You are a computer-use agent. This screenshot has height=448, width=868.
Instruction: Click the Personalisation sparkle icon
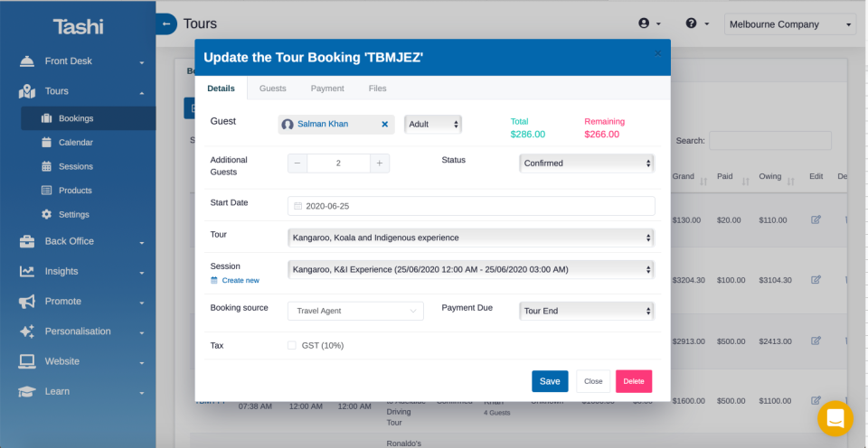click(x=26, y=331)
